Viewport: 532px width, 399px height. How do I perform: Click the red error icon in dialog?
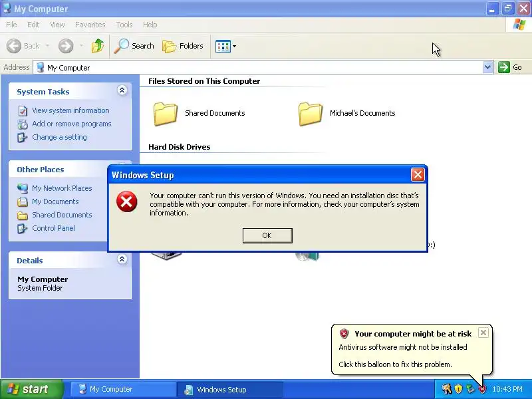[127, 201]
